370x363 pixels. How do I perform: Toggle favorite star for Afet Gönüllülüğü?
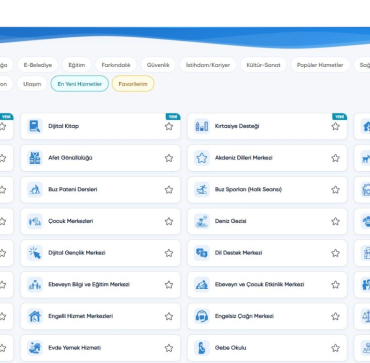[169, 158]
